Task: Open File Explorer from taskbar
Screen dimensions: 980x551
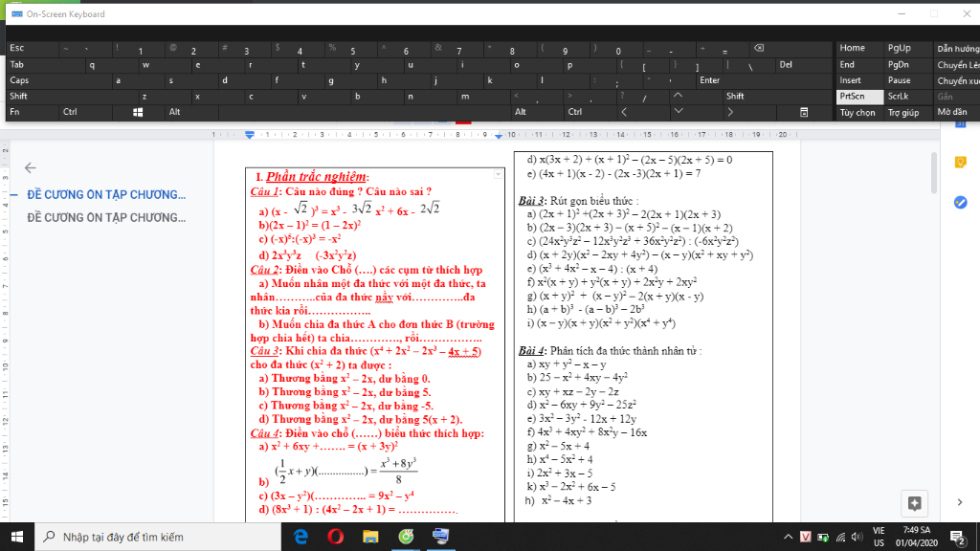Action: pyautogui.click(x=370, y=537)
